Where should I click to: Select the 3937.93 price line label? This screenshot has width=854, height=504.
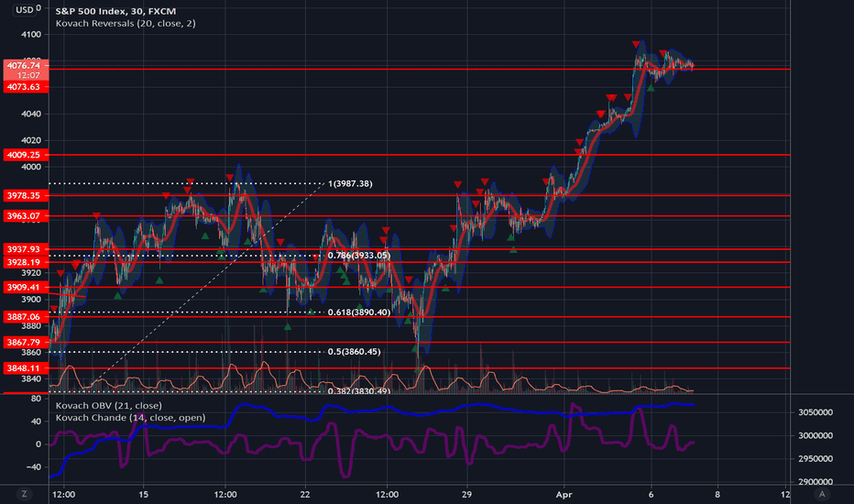pos(26,249)
